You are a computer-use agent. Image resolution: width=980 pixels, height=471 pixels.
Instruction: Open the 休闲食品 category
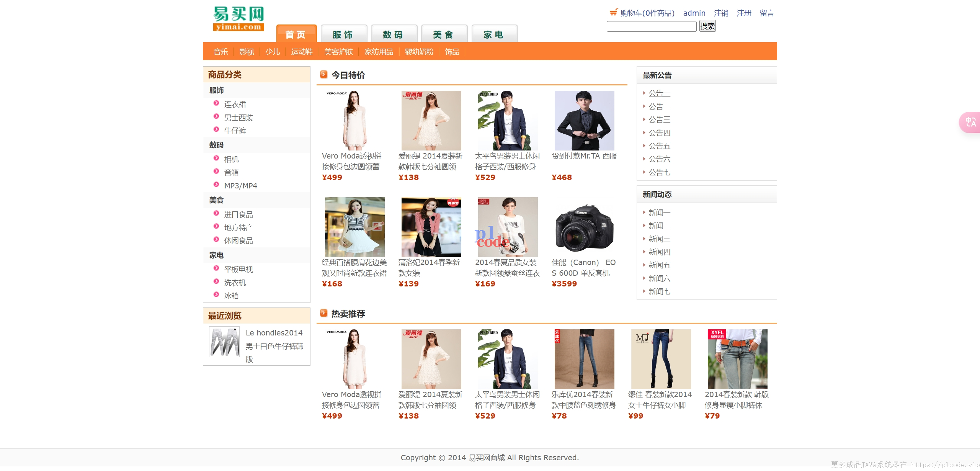tap(238, 240)
